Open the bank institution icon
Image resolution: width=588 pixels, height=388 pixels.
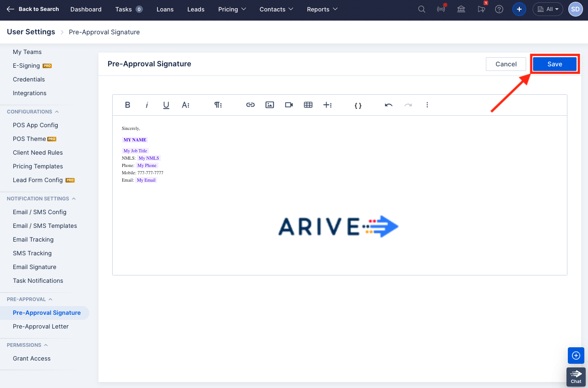[x=461, y=9]
